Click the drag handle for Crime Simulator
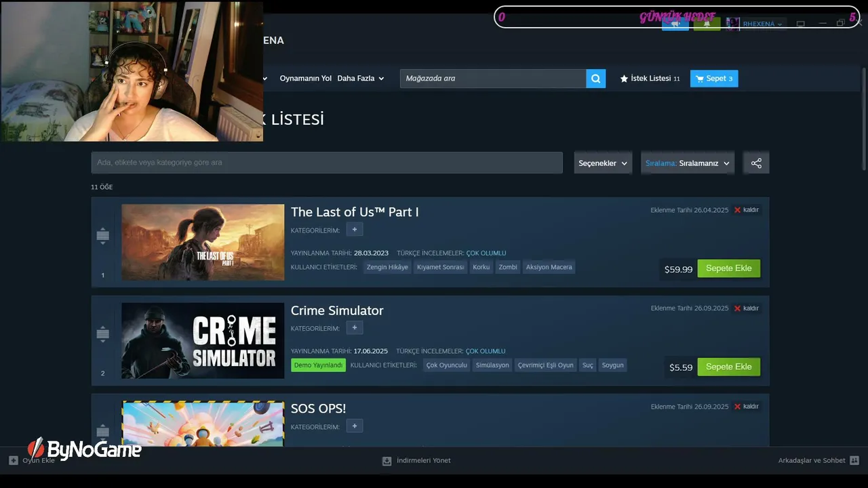This screenshot has height=488, width=868. click(x=103, y=333)
